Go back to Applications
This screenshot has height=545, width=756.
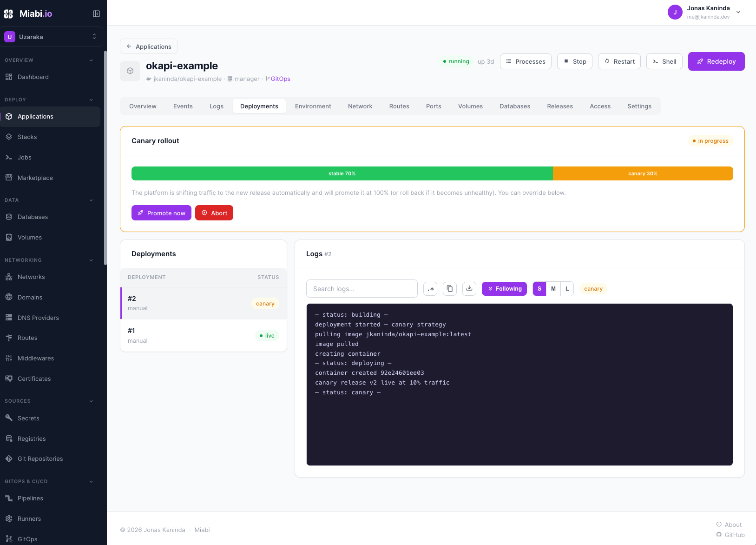(149, 47)
